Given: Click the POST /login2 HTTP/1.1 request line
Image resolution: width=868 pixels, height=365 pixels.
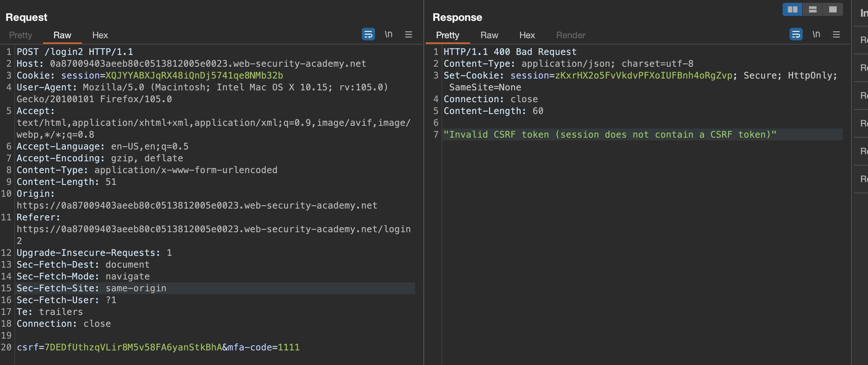Looking at the screenshot, I should click(x=75, y=52).
